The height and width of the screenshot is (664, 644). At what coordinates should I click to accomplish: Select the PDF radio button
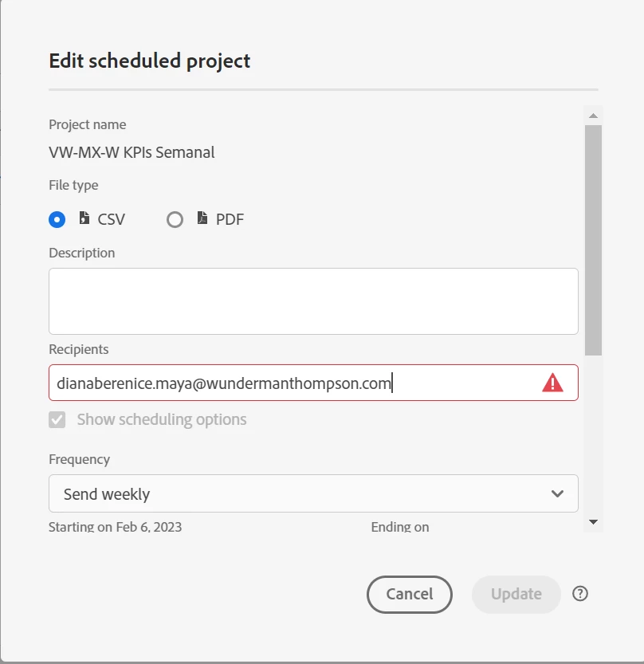coord(175,219)
